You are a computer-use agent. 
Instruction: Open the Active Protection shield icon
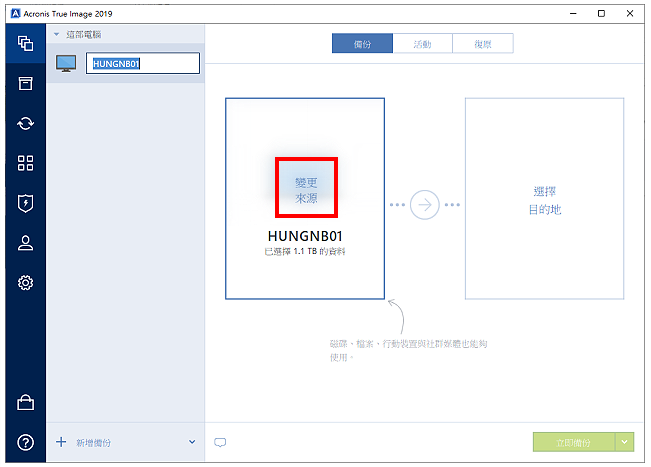(x=25, y=203)
